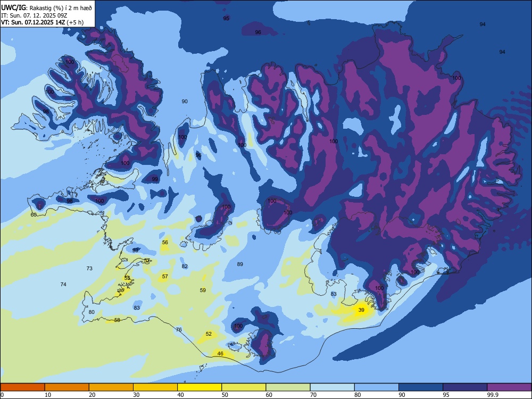Click the legend tick label 70
Image resolution: width=532 pixels, height=399 pixels.
(313, 395)
